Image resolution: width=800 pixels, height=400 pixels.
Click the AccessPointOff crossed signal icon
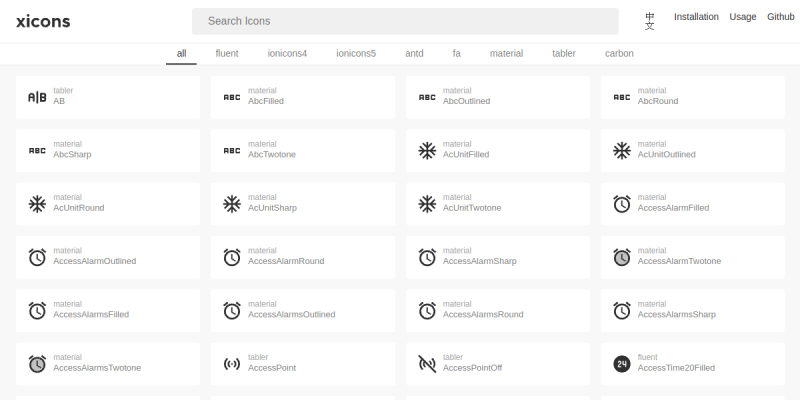(427, 364)
